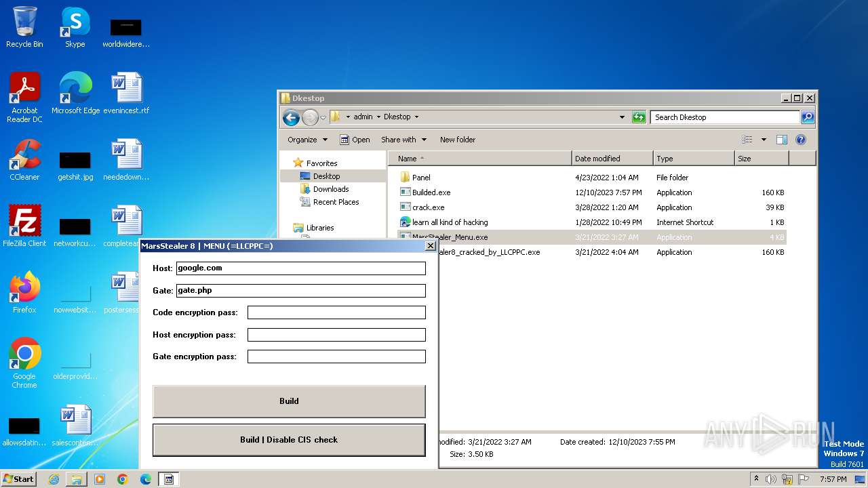Select learn all kind of hacking shortcut
The image size is (868, 488).
591,222
